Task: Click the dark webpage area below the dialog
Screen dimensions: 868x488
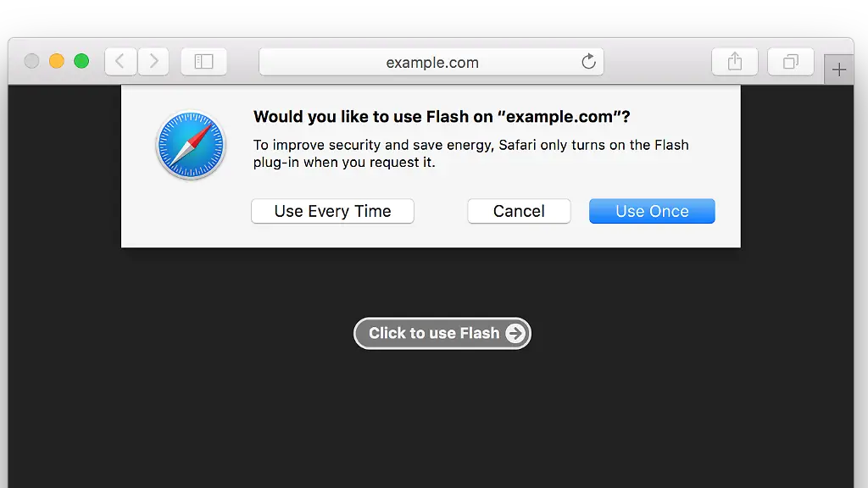Action: coord(432,407)
